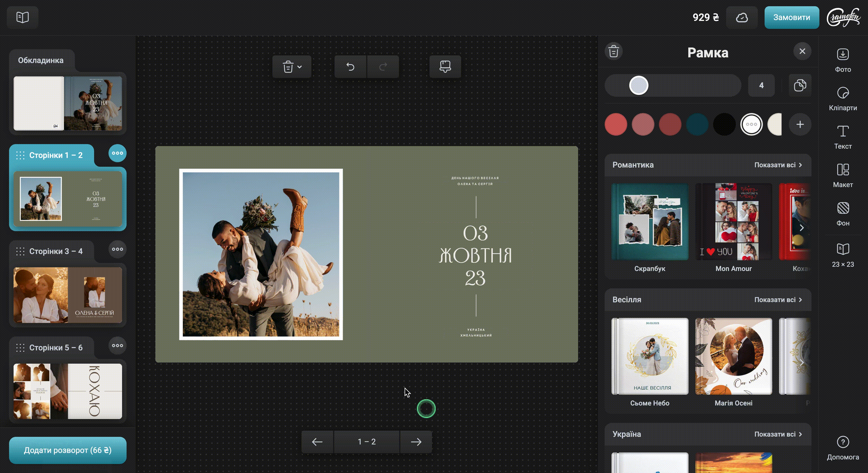Expand Показати всі for Весілля
Viewport: 868px width, 473px height.
[x=778, y=300]
